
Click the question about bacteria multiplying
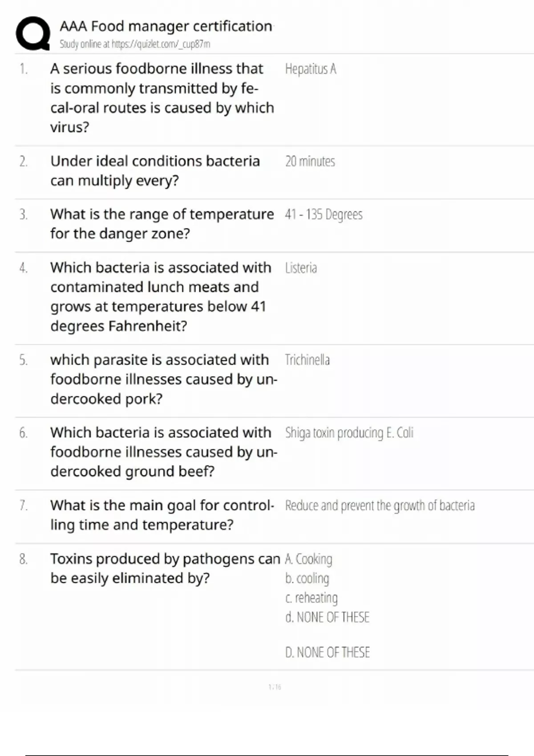(x=155, y=171)
